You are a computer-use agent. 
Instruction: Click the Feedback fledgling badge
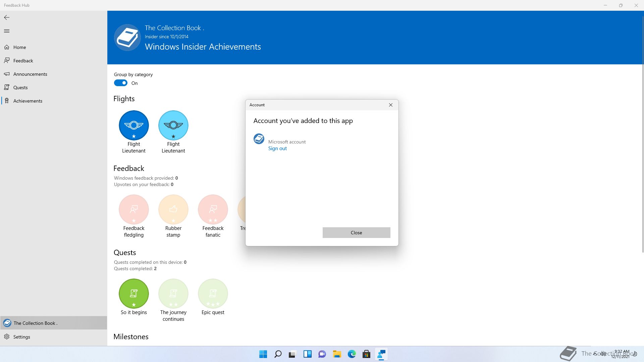134,209
